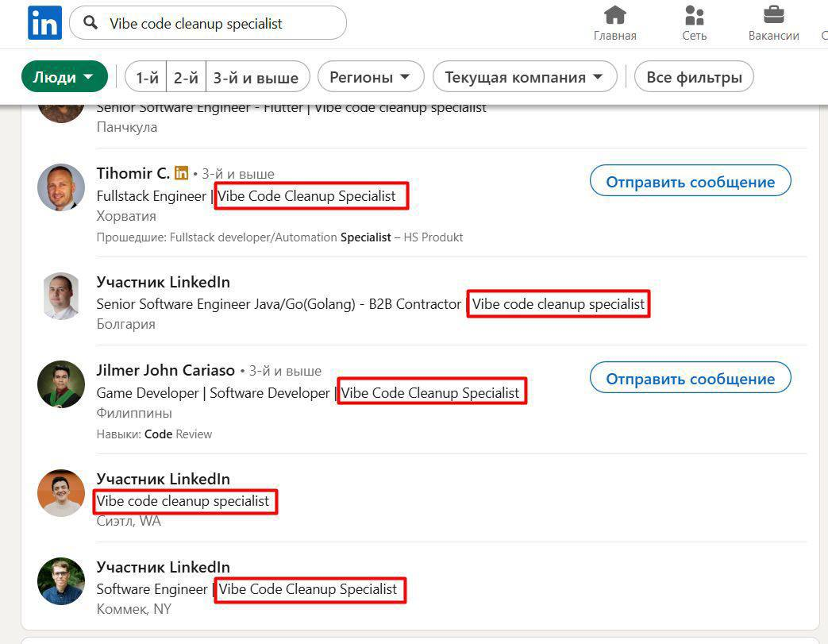
Task: Click the Прошедшие: Fullstack developer/Automation Specialist line
Action: pos(279,237)
